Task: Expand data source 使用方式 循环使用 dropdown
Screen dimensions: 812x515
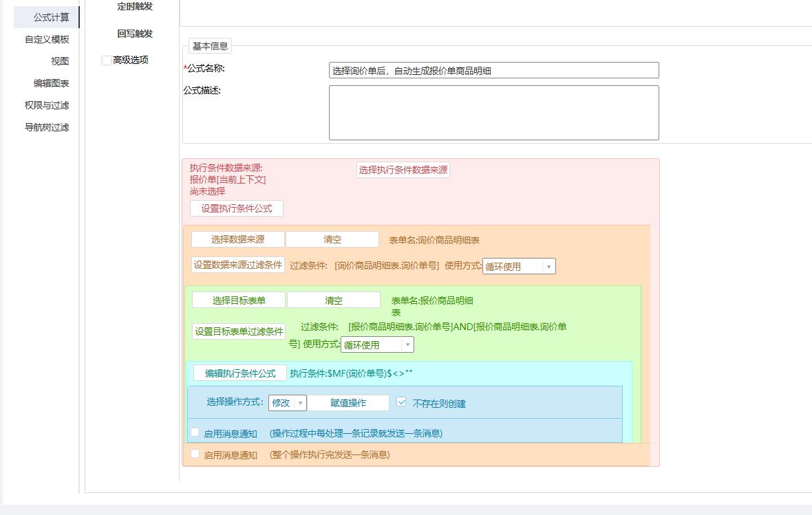Action: tap(519, 267)
